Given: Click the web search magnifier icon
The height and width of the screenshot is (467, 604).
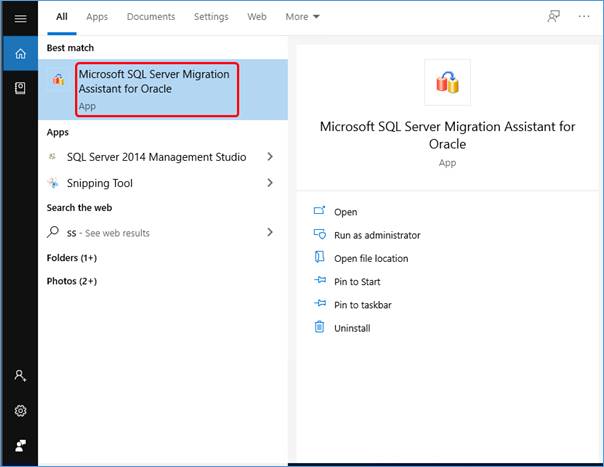Looking at the screenshot, I should [x=53, y=232].
